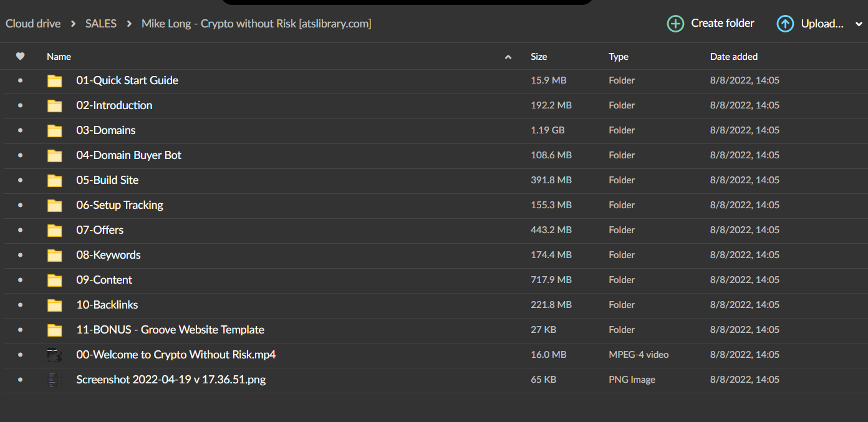868x422 pixels.
Task: Click the folder icon for 03-Domains
Action: (55, 130)
